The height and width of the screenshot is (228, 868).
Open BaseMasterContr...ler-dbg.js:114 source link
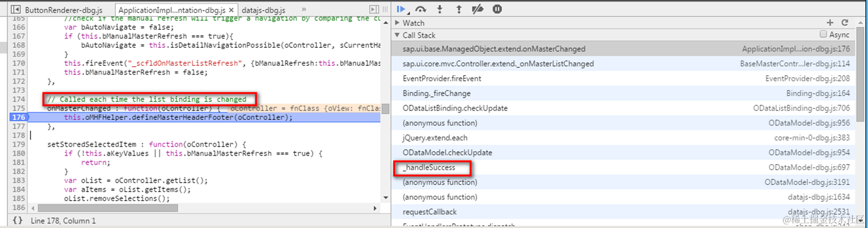tap(795, 64)
